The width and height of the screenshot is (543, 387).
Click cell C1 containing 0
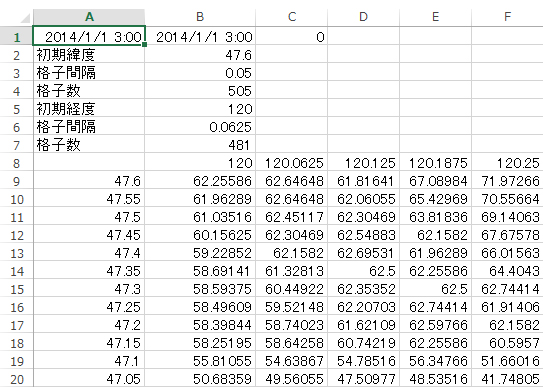point(292,36)
